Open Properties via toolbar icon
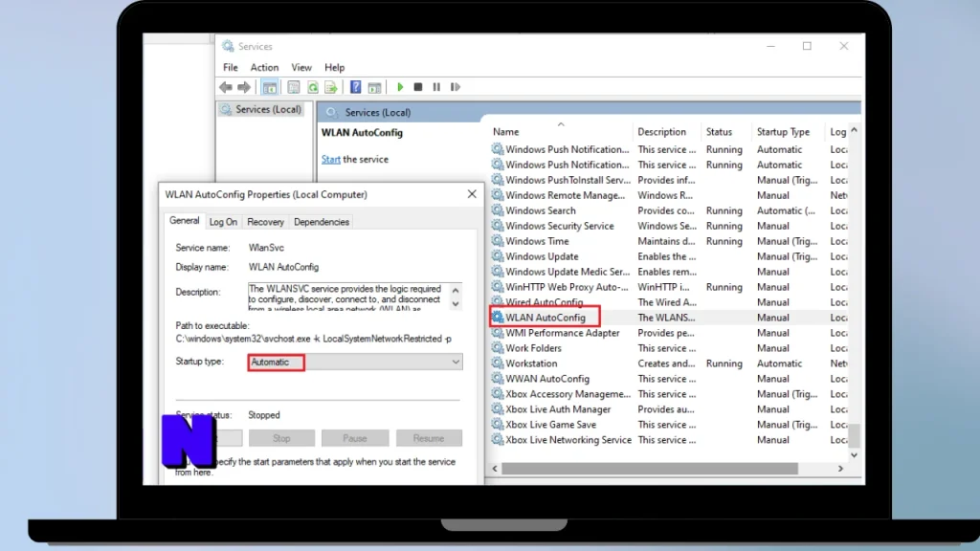Screen dimensions: 980x551 [x=293, y=87]
